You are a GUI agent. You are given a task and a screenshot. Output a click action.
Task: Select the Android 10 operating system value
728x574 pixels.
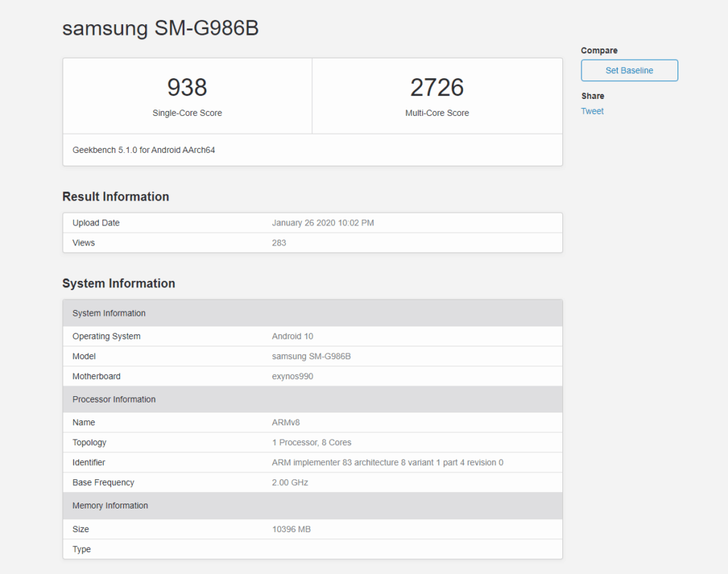point(293,336)
